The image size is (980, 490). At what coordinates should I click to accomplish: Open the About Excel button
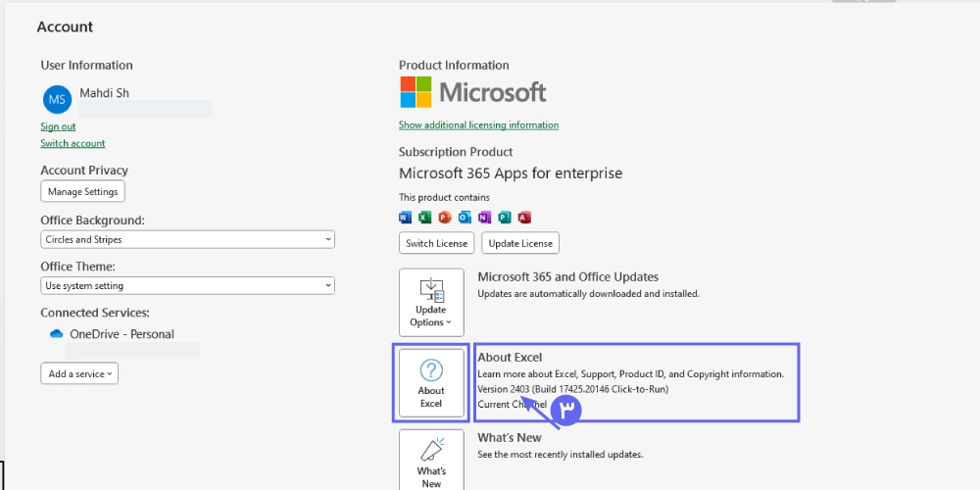tap(431, 382)
